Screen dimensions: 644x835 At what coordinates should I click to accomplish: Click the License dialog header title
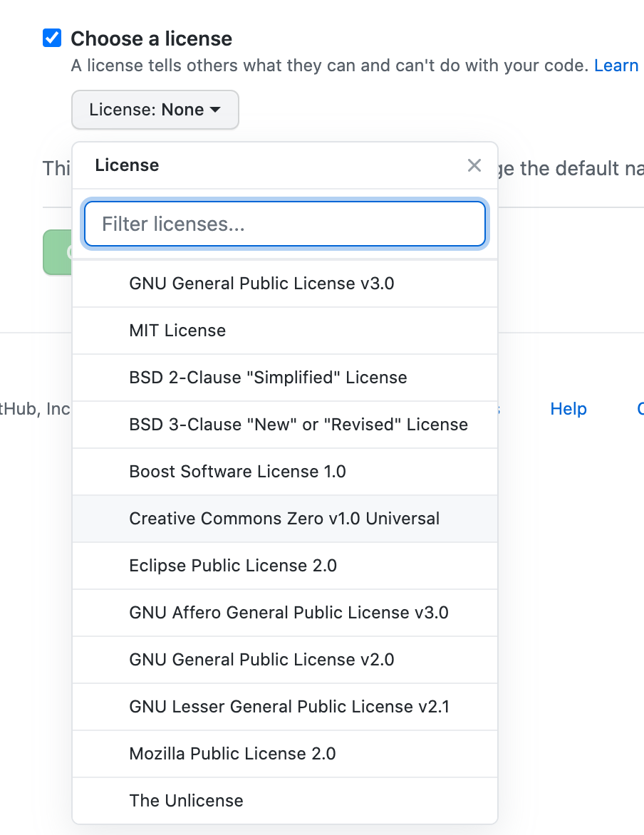tap(127, 165)
